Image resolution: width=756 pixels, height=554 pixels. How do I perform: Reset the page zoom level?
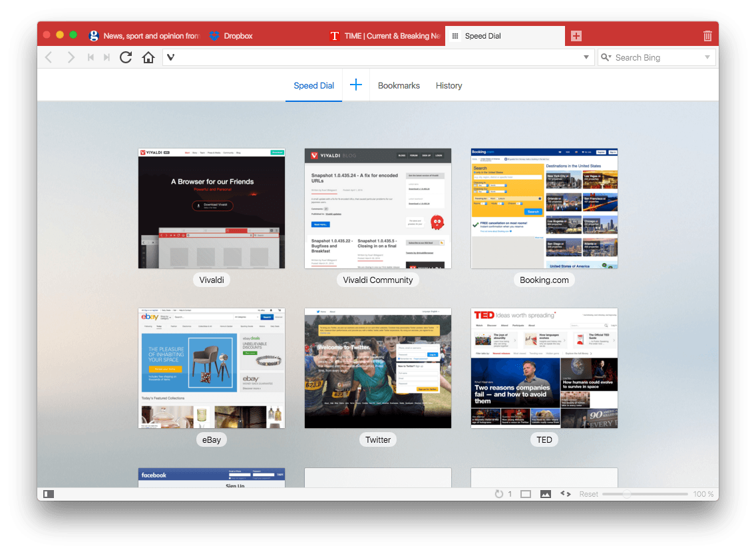click(588, 494)
